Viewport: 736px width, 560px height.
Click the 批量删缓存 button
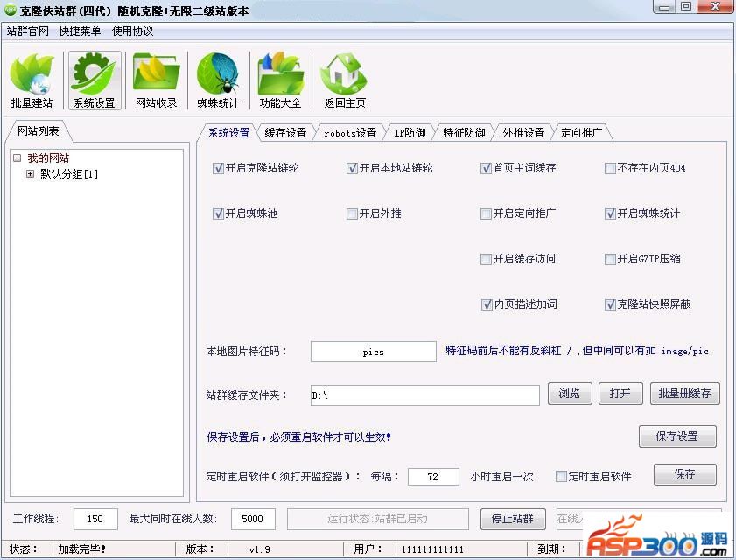[684, 394]
